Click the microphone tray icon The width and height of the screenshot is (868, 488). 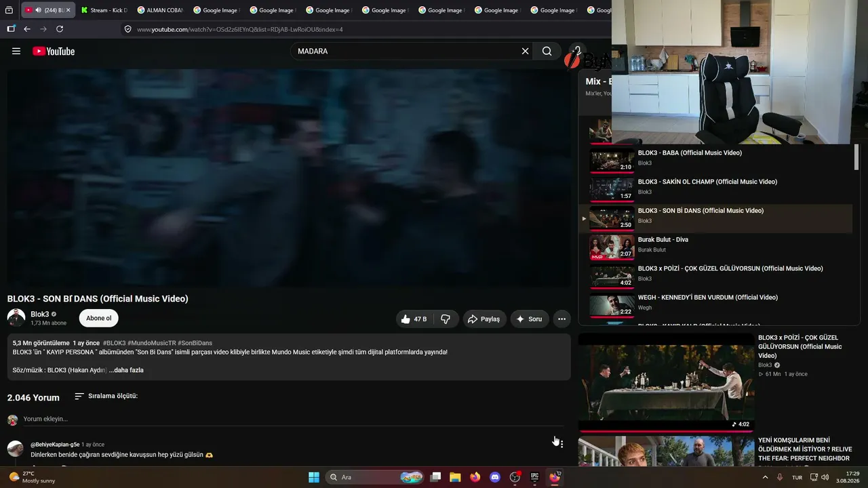click(x=780, y=477)
